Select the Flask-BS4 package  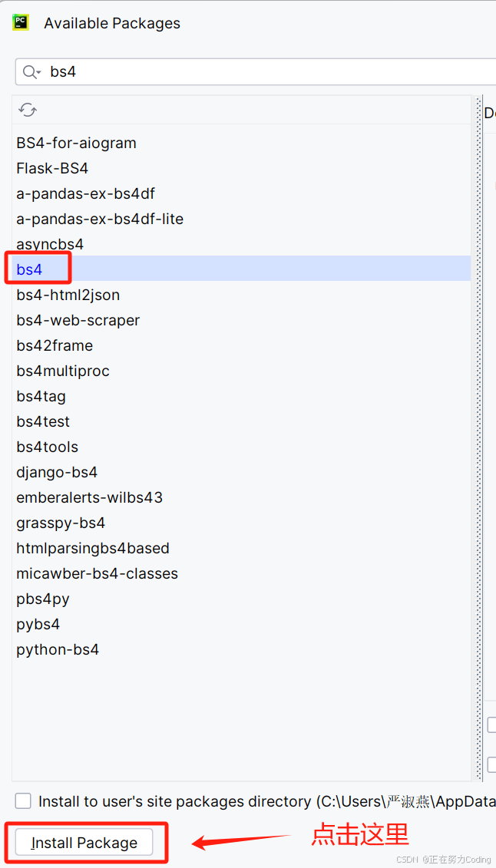51,168
